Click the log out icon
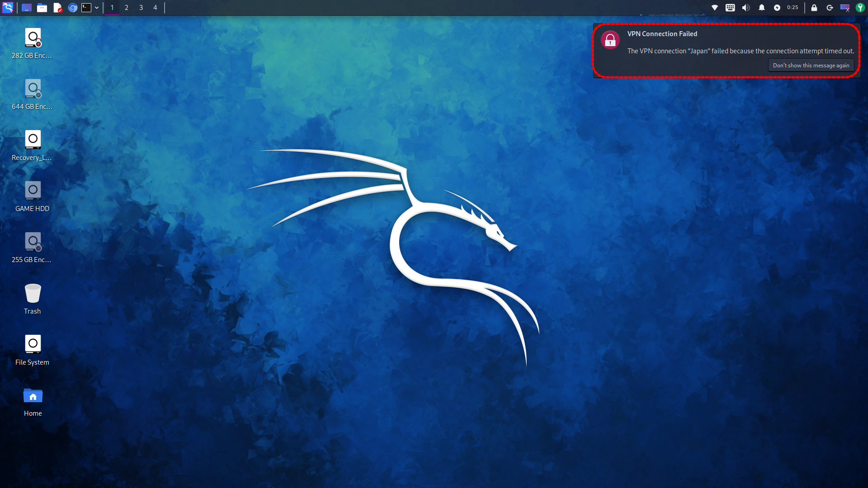868x488 pixels. point(830,8)
